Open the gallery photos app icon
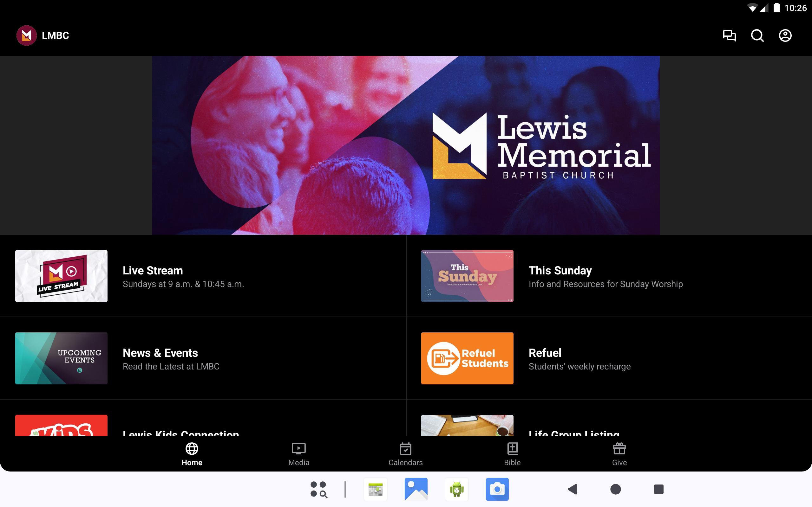This screenshot has width=812, height=507. (416, 489)
